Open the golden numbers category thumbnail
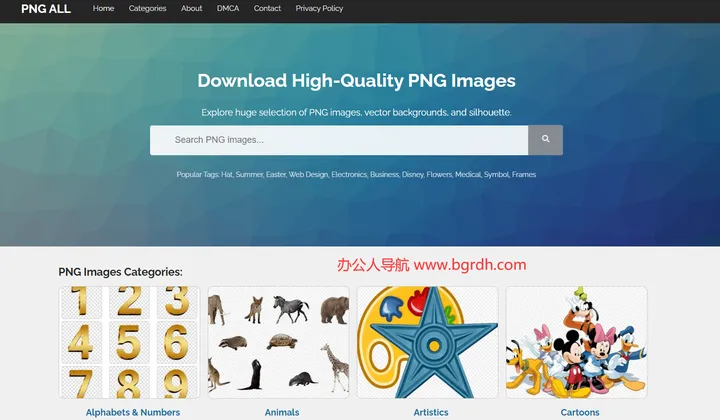Screen dimensions: 720x420 click(129, 342)
